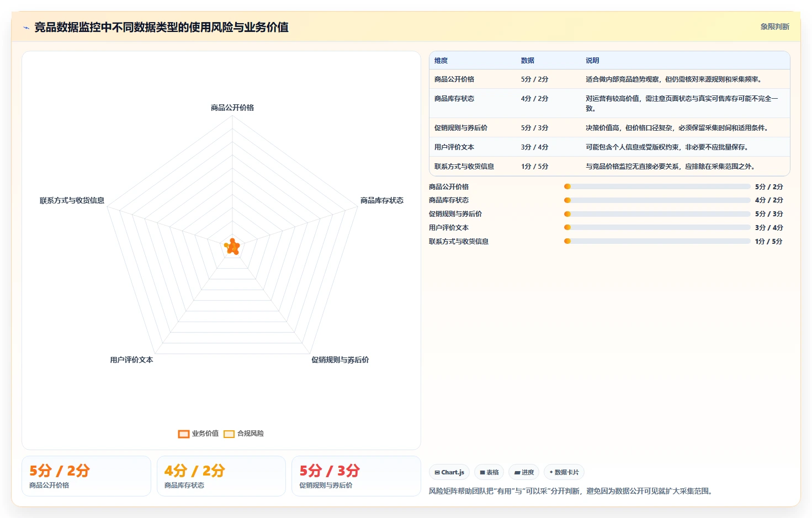Viewport: 812px width, 518px height.
Task: Click the 维度 table column header
Action: click(x=441, y=61)
